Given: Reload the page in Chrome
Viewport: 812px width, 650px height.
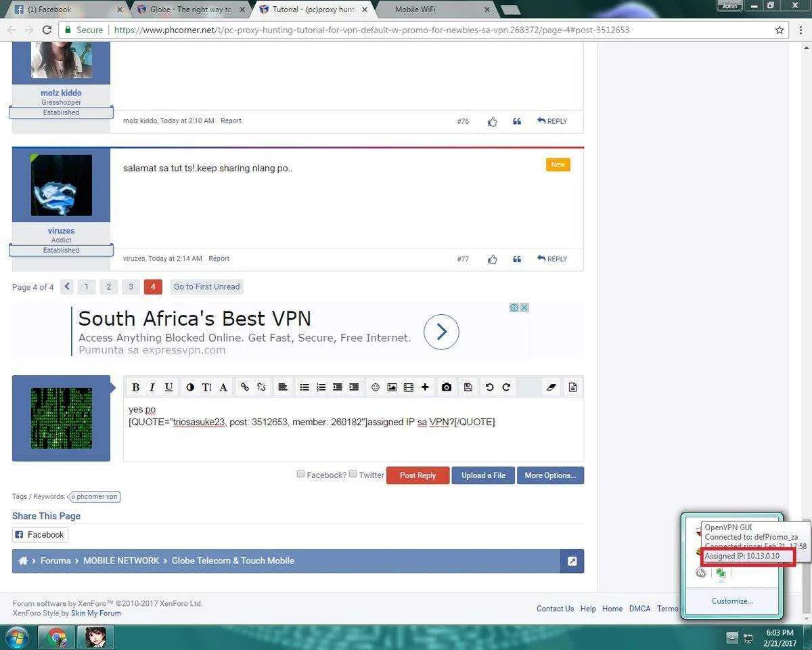Looking at the screenshot, I should (x=47, y=30).
